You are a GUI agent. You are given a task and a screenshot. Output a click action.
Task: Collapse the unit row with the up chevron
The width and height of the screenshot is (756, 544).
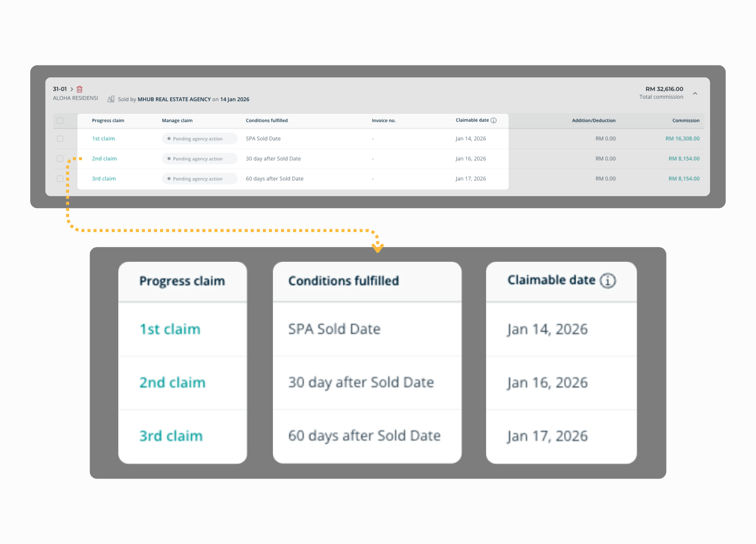695,93
